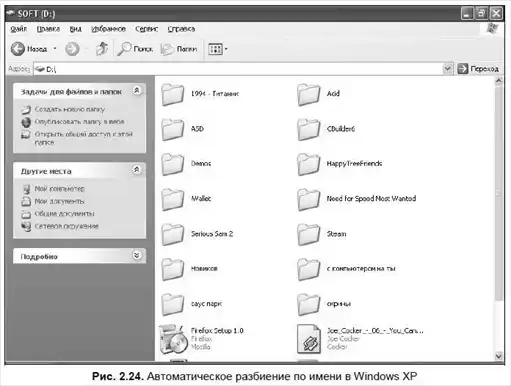Select the с компьютером на ты folder
The width and height of the screenshot is (511, 386).
tap(308, 269)
